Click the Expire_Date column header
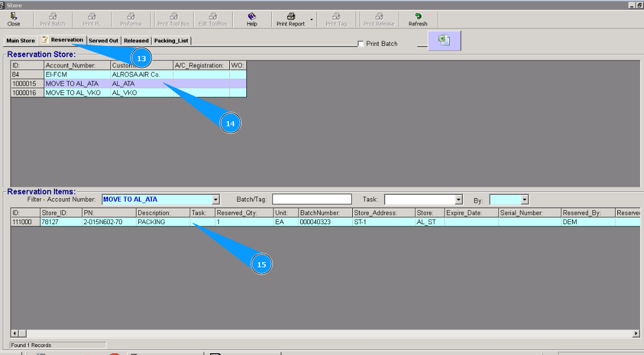644x355 pixels. point(471,213)
